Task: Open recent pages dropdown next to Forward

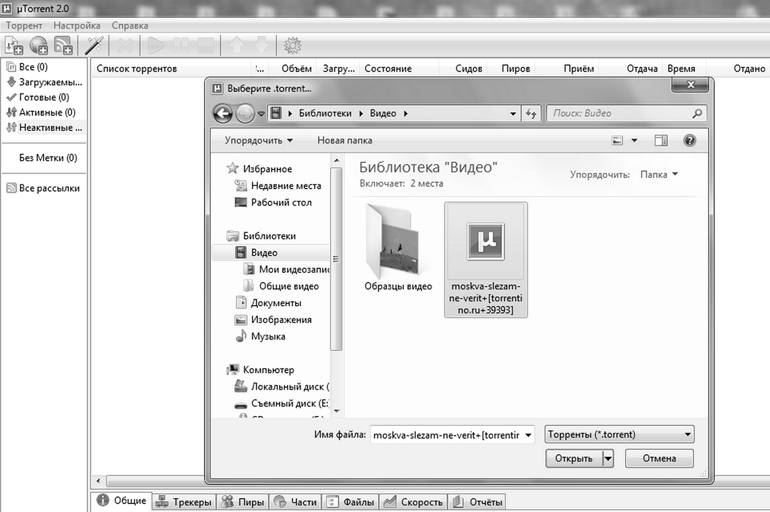Action: point(261,114)
